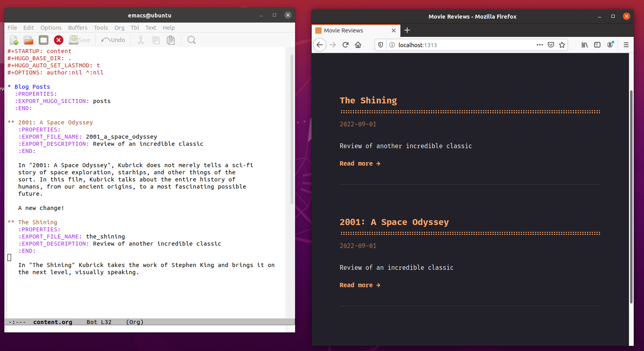Copy the selection with the Emacs copy icon
Screen dimensions: 644x351
pyautogui.click(x=156, y=40)
